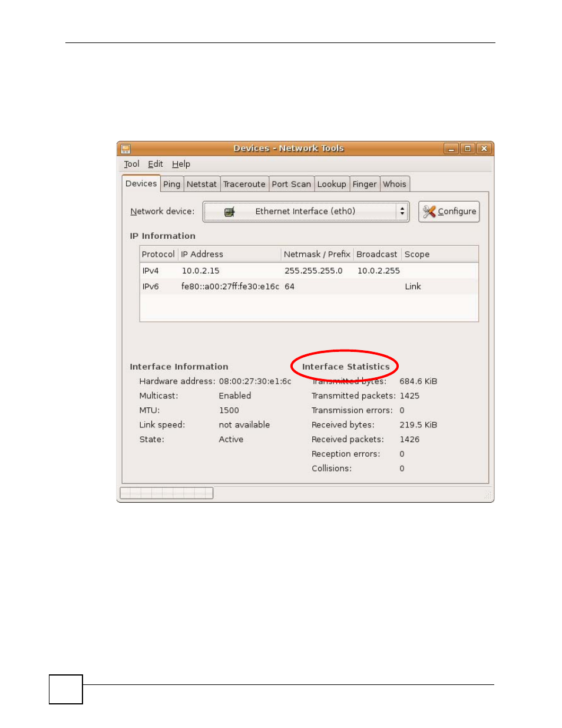The image size is (562, 728).
Task: Click hardware address 08:00:27:30:e1:6c
Action: pos(255,381)
